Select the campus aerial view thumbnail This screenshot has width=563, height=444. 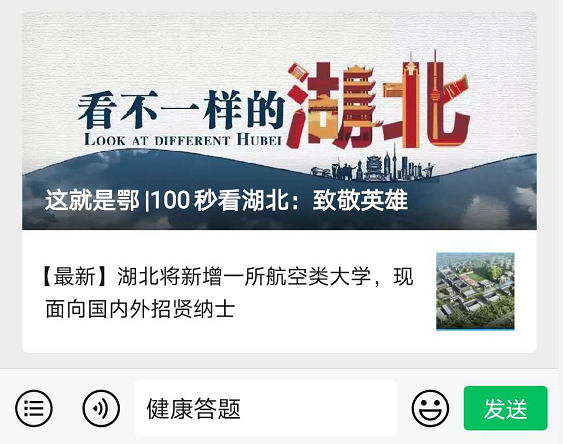475,291
